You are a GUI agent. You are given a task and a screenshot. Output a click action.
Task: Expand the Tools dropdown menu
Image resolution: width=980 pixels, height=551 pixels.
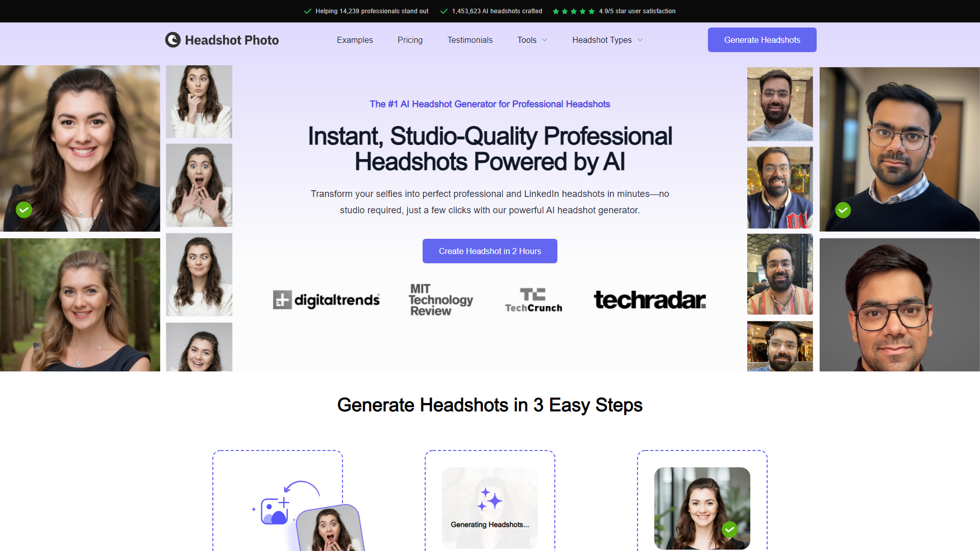click(x=532, y=40)
